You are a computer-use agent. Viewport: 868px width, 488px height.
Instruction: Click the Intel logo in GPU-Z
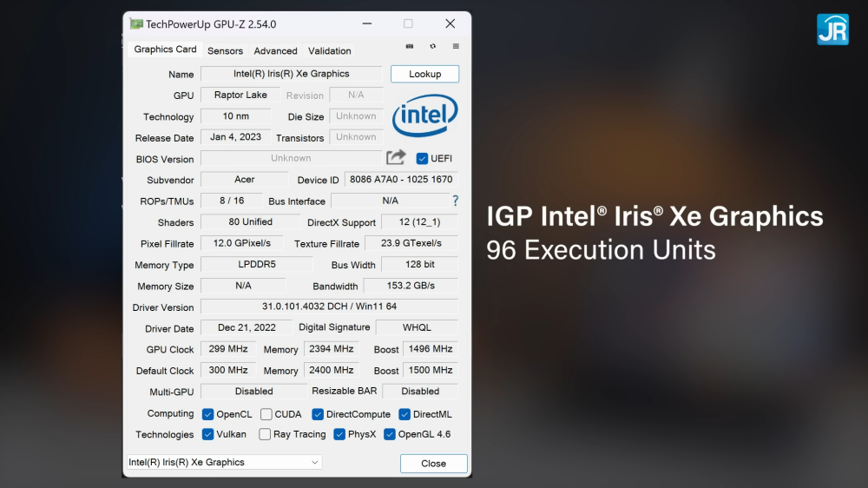coord(425,115)
